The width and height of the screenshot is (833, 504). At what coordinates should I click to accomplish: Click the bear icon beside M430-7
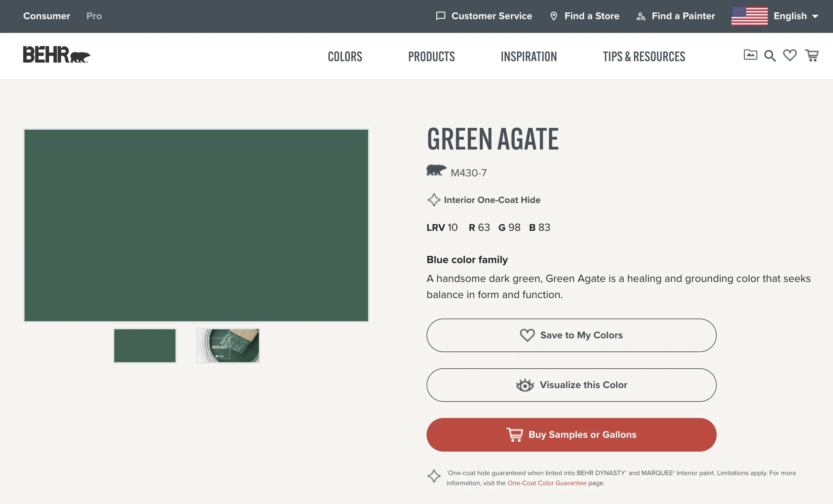tap(436, 170)
